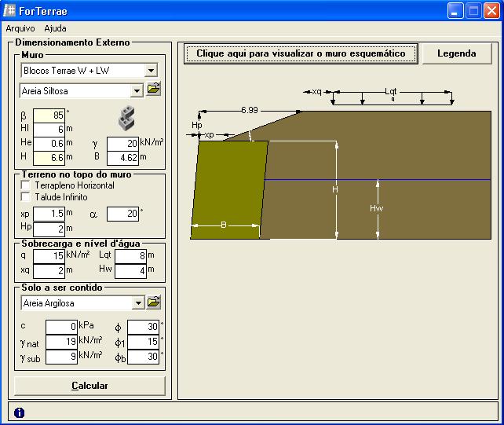Viewport: 504px width, 425px height.
Task: Click the ϕ field showing 30
Action: pyautogui.click(x=143, y=327)
